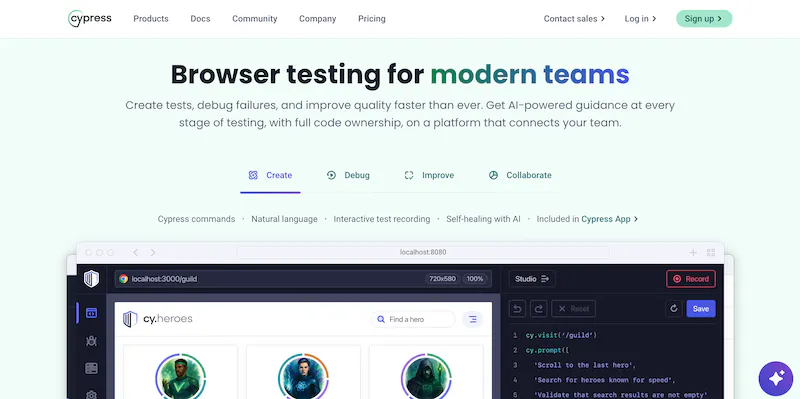Click the browser mockup forward arrow

[x=153, y=253]
